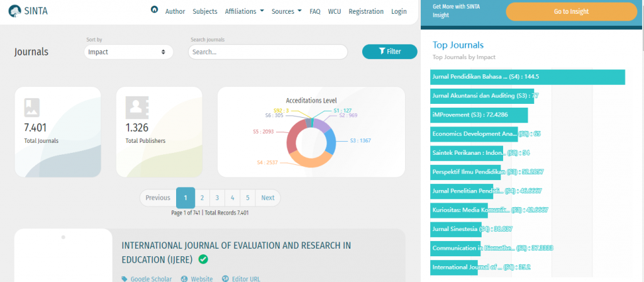Click the Filter button
The height and width of the screenshot is (282, 644).
pos(389,52)
